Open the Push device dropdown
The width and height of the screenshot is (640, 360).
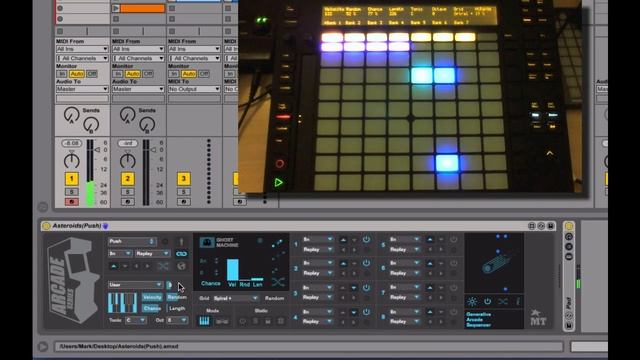(132, 242)
